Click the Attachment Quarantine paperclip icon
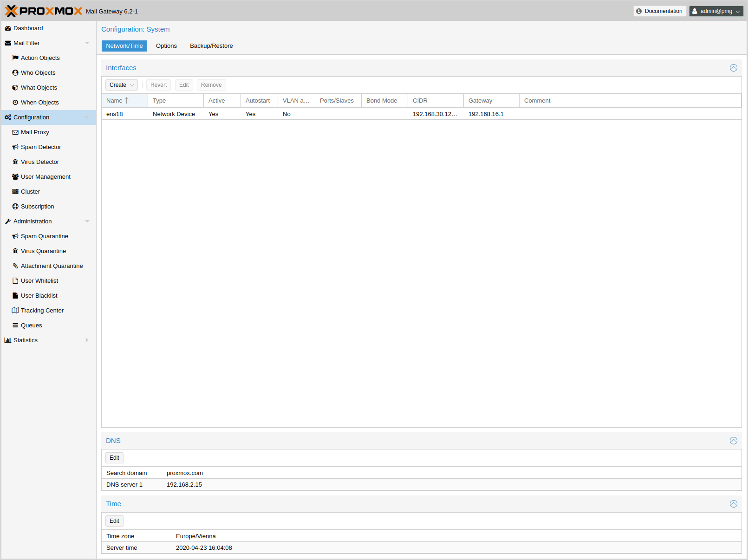 pos(15,266)
